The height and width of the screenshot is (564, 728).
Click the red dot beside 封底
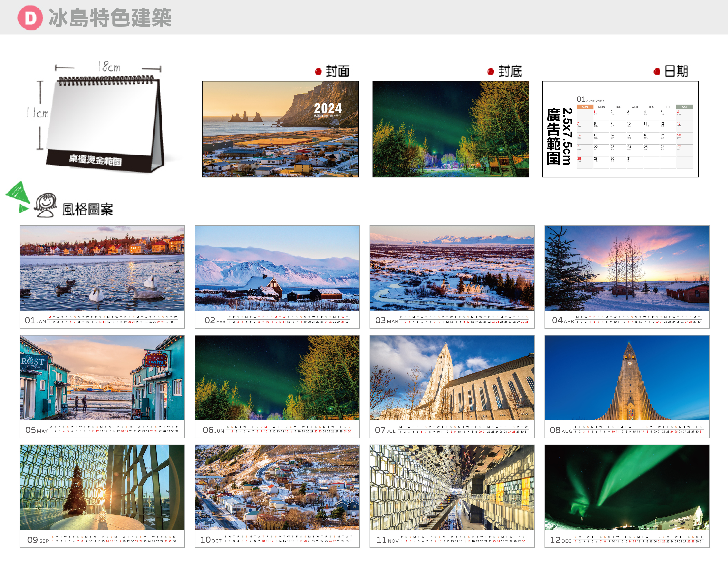490,72
